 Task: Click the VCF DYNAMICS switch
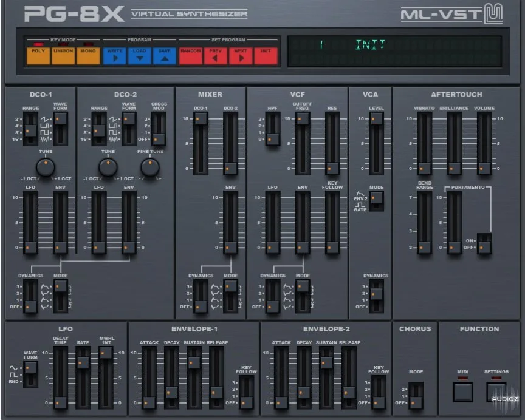pos(273,296)
